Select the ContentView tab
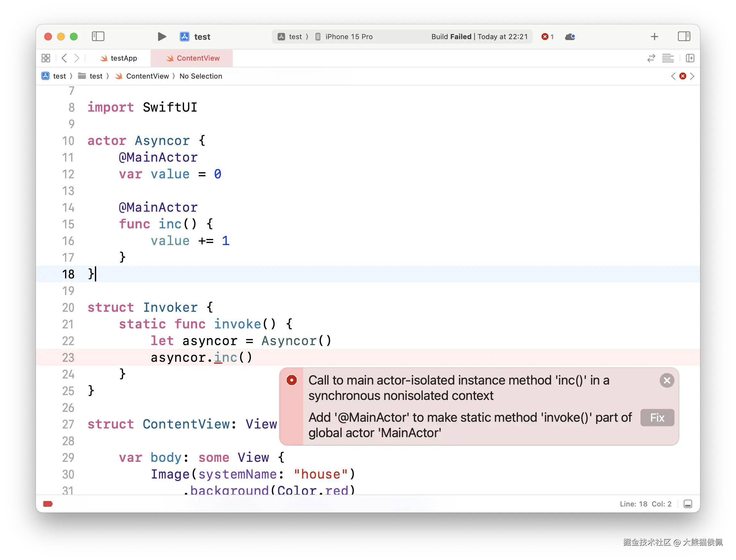736x560 pixels. tap(193, 58)
